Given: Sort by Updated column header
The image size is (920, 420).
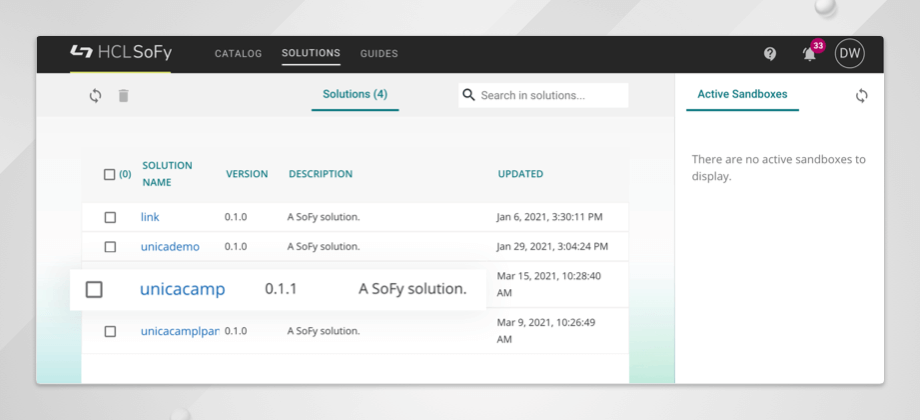Looking at the screenshot, I should [x=520, y=174].
